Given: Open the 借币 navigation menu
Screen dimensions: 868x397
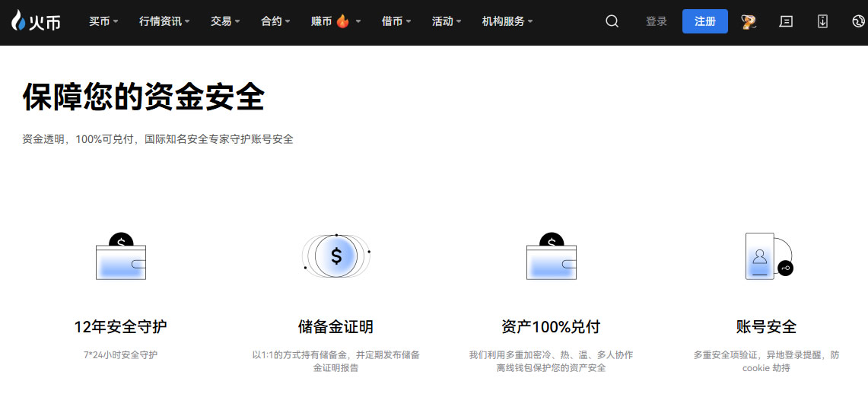Looking at the screenshot, I should pyautogui.click(x=396, y=21).
